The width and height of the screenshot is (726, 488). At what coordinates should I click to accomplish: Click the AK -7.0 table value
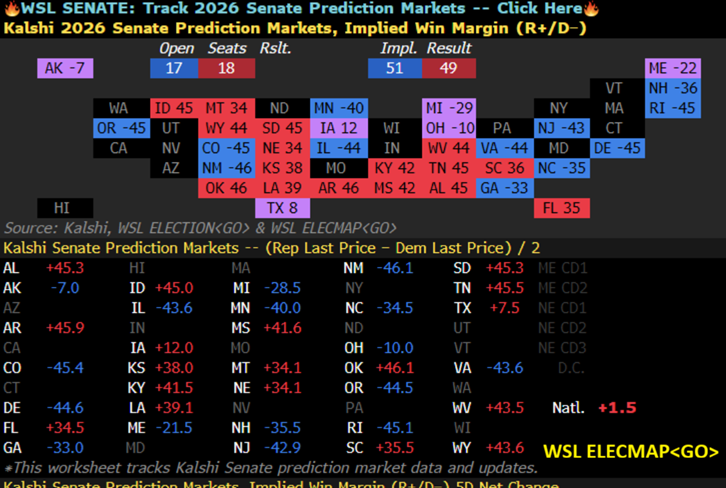[65, 288]
